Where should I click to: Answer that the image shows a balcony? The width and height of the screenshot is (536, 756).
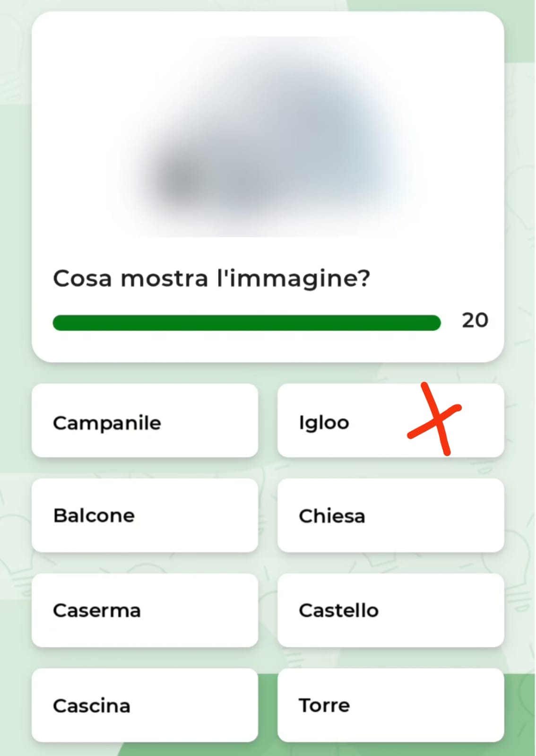click(x=145, y=515)
